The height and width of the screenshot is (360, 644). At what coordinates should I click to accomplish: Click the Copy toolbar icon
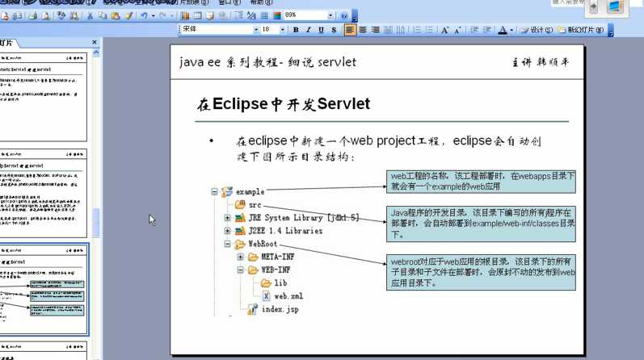[x=103, y=16]
